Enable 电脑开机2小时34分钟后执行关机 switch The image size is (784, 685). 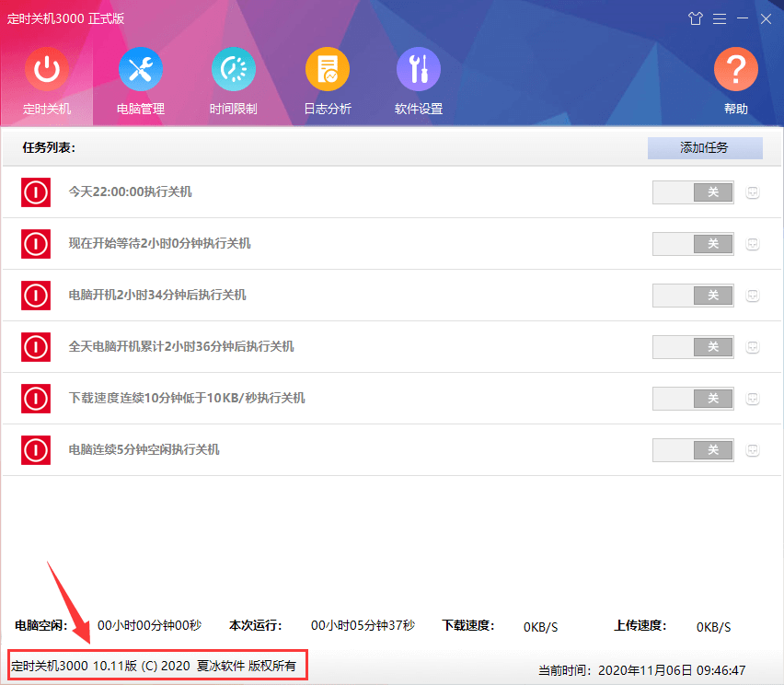(x=693, y=296)
